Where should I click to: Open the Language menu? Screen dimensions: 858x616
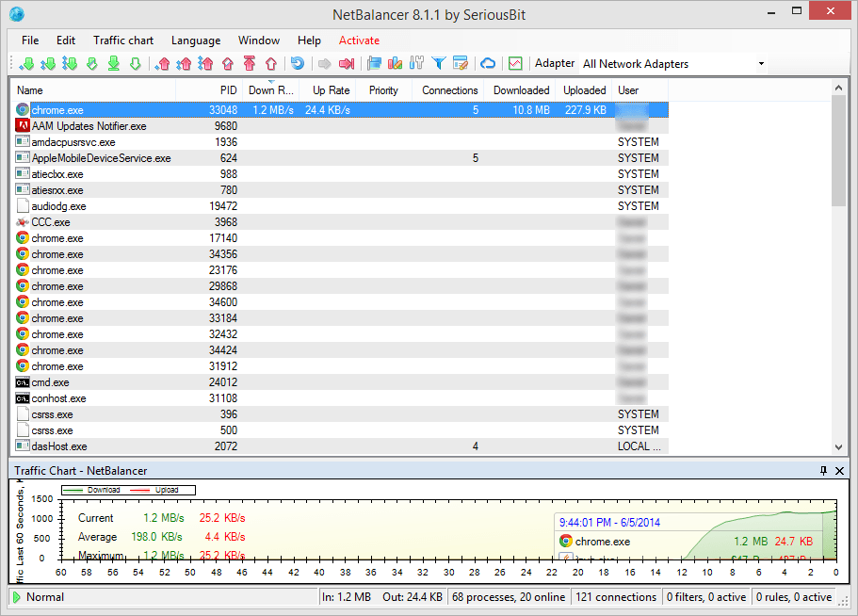click(x=196, y=41)
